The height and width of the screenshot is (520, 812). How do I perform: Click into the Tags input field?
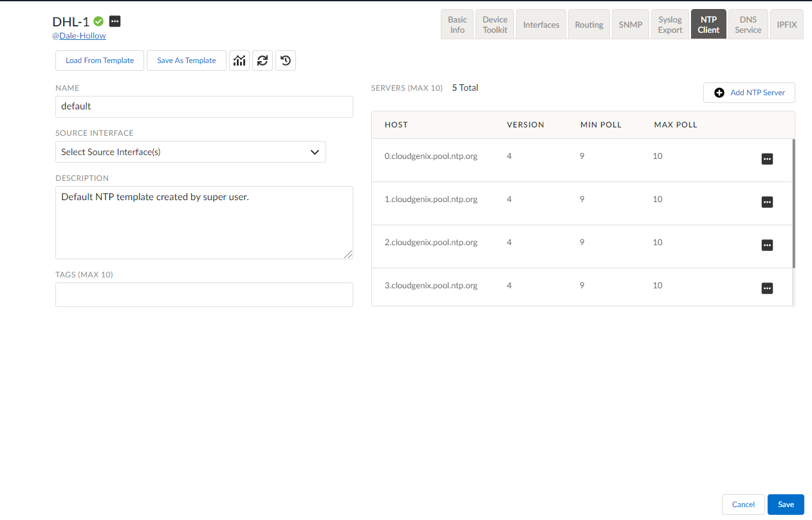[x=204, y=295]
